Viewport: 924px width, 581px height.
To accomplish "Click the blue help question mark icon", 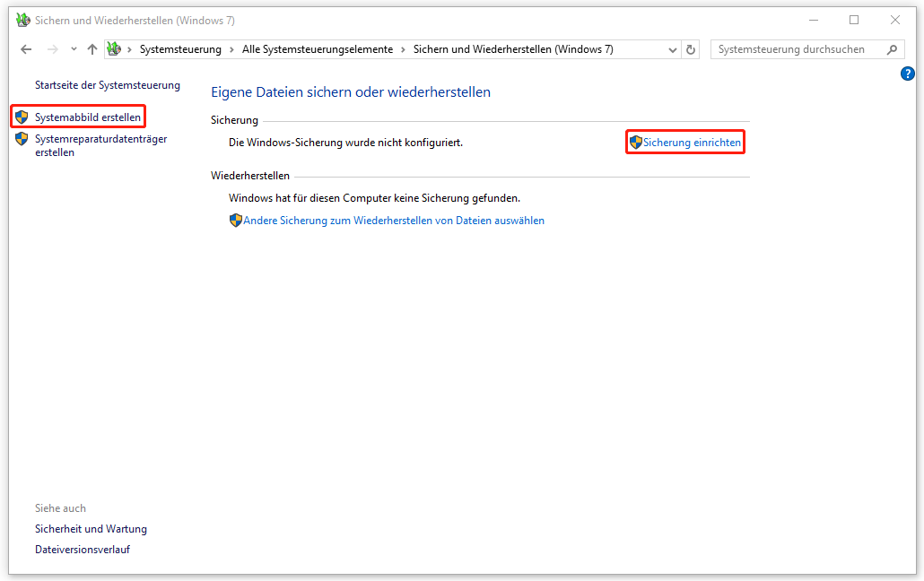I will pos(907,74).
